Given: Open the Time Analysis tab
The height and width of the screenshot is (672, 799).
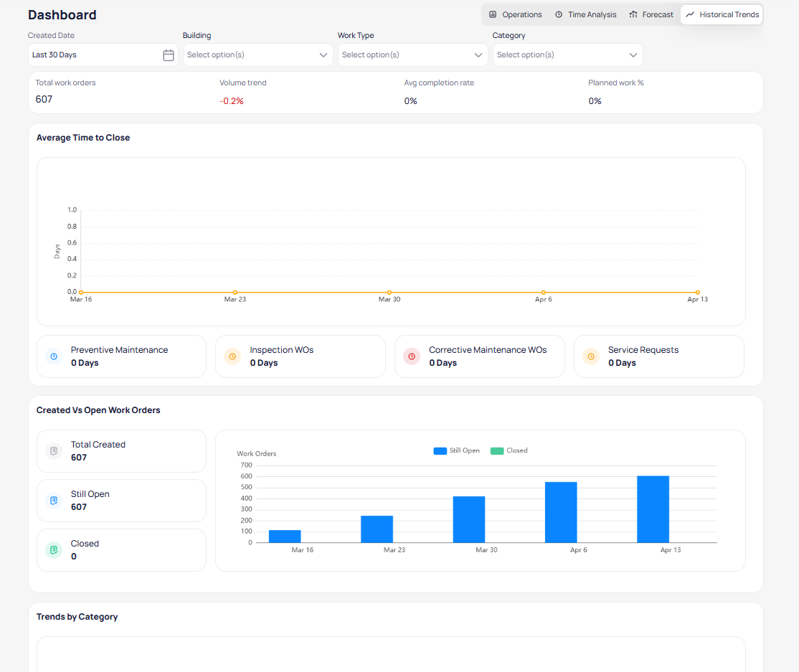Looking at the screenshot, I should coord(585,14).
